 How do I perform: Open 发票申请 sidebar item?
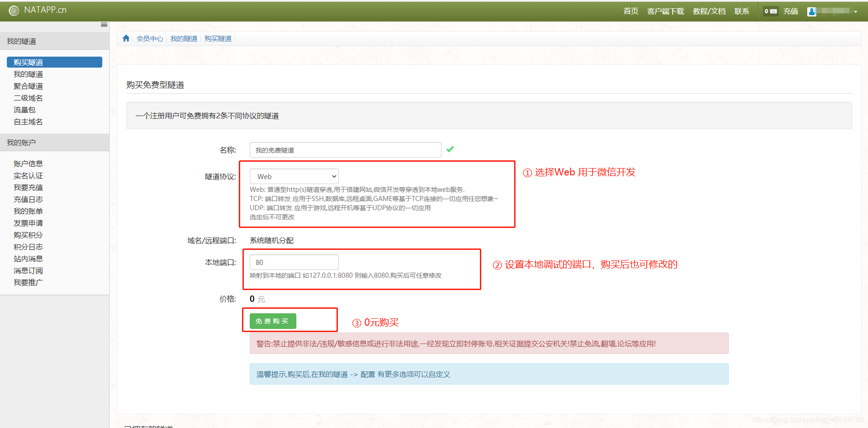pos(28,223)
